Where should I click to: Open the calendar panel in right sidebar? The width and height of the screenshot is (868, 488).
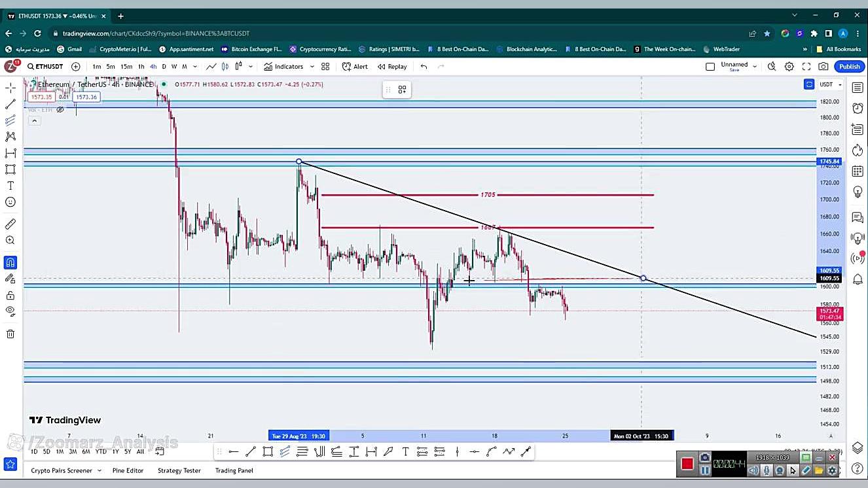[858, 171]
